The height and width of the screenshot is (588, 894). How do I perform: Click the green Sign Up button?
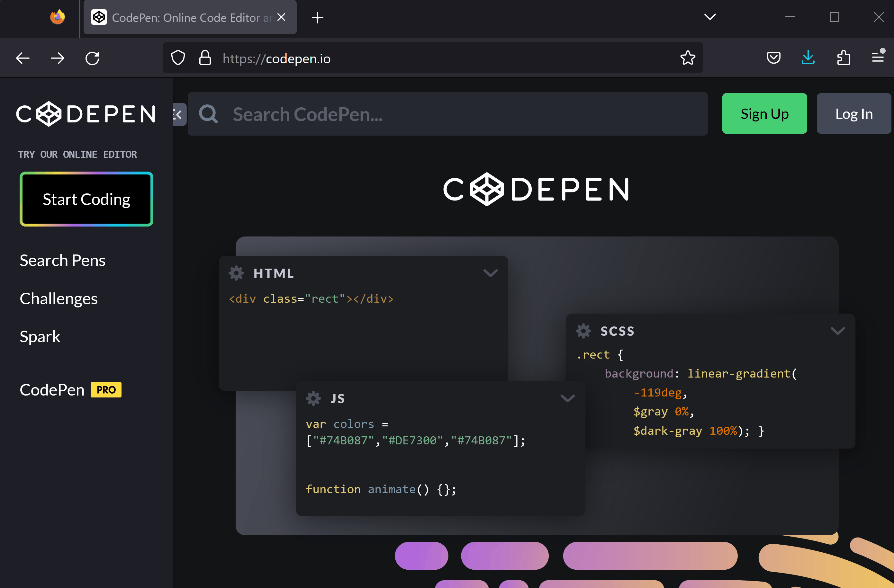764,114
